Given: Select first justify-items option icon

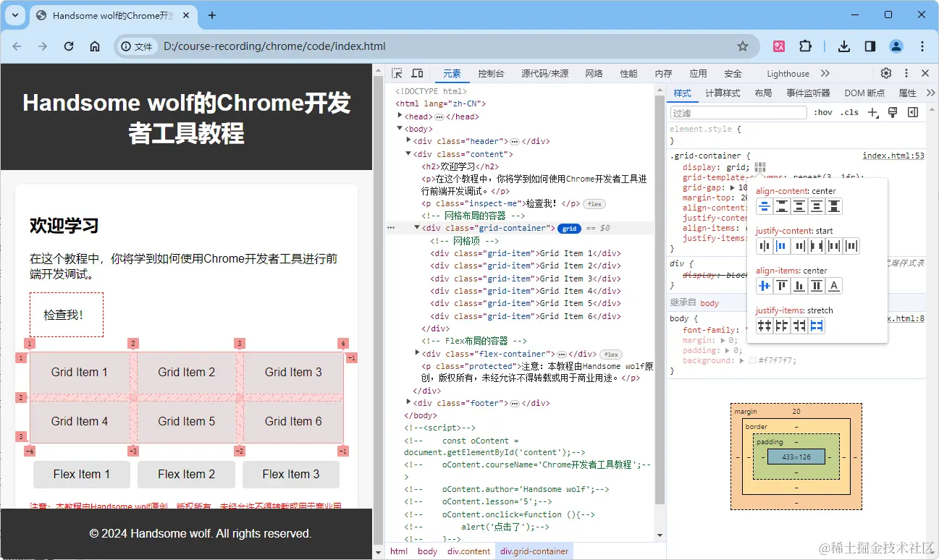Looking at the screenshot, I should (765, 326).
